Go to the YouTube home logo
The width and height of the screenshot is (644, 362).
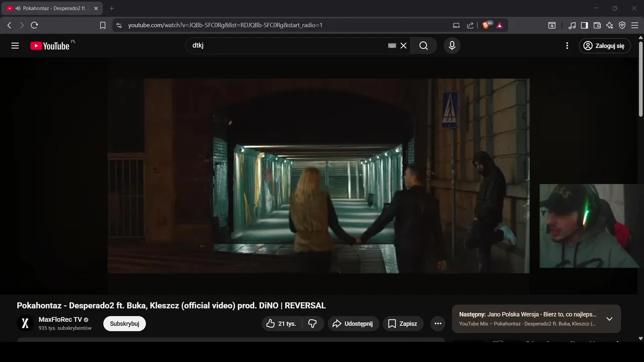point(50,46)
